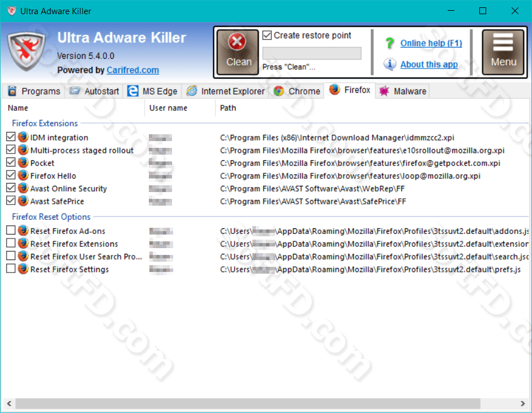The image size is (532, 413).
Task: Uncheck the Avast SafePrice checkbox
Action: click(x=11, y=201)
